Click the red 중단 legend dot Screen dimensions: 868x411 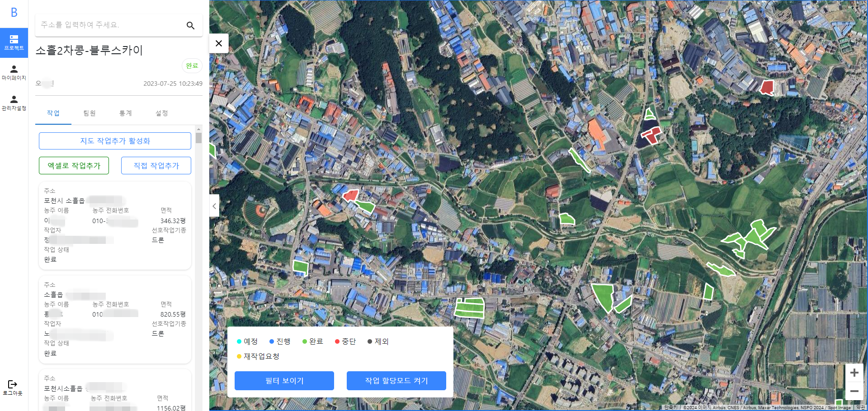pos(337,341)
